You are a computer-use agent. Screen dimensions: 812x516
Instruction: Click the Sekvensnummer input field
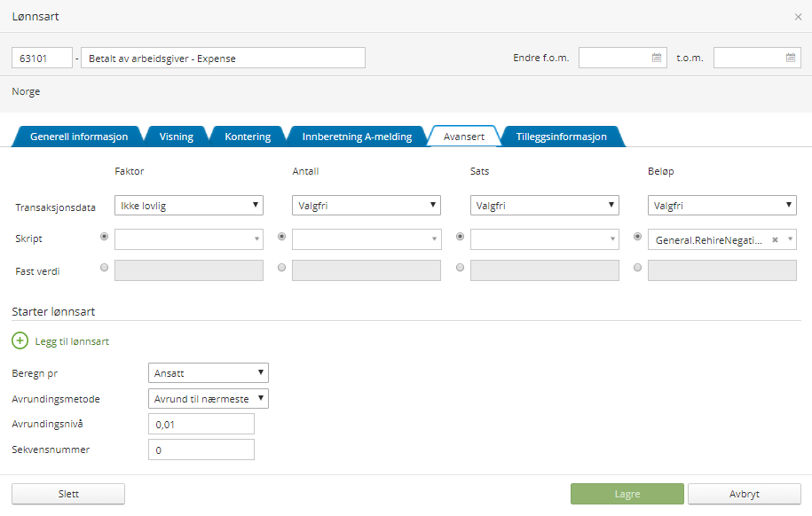[201, 450]
